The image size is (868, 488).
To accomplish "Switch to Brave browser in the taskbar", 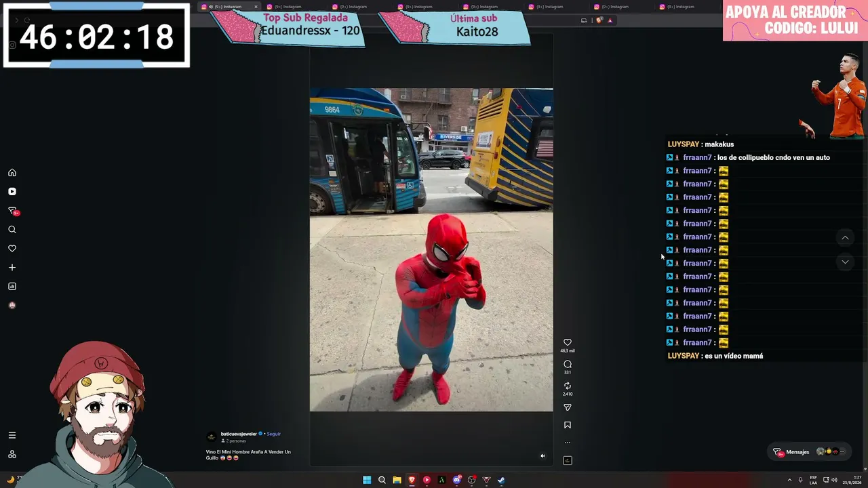I will point(412,480).
